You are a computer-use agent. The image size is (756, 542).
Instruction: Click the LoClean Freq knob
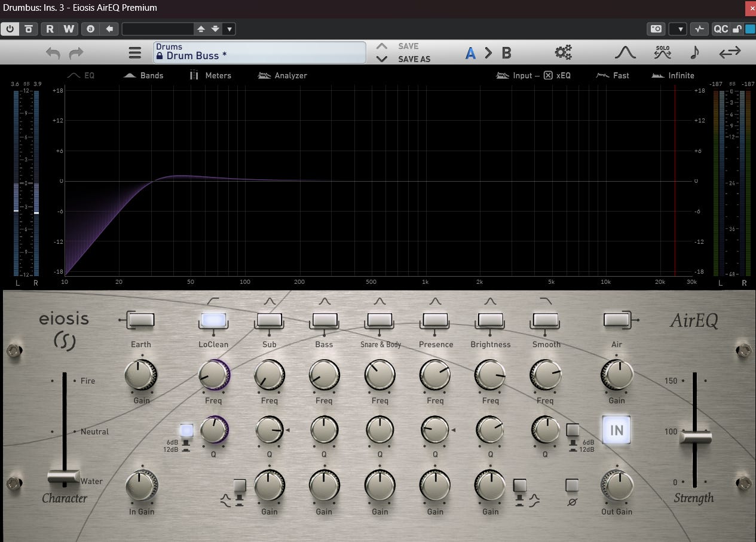tap(213, 375)
